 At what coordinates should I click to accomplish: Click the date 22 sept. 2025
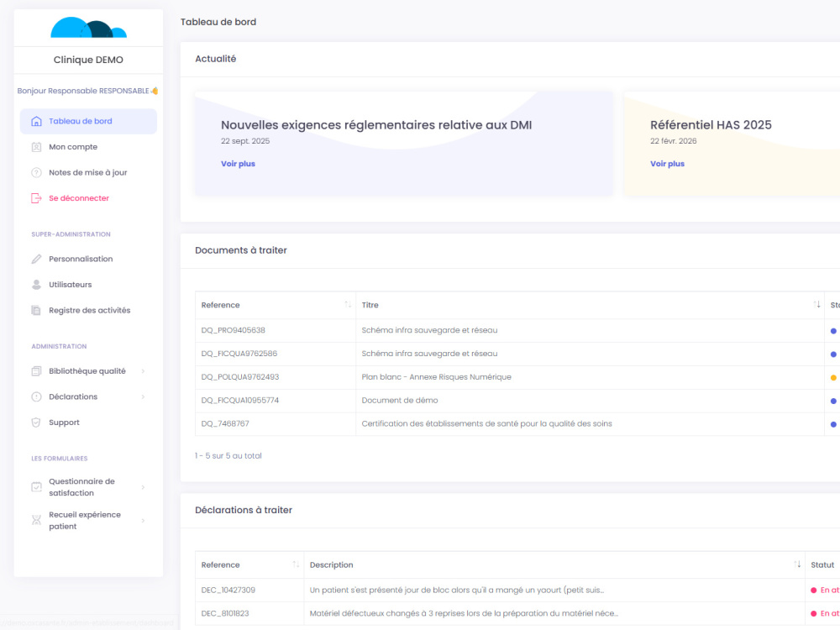245,141
